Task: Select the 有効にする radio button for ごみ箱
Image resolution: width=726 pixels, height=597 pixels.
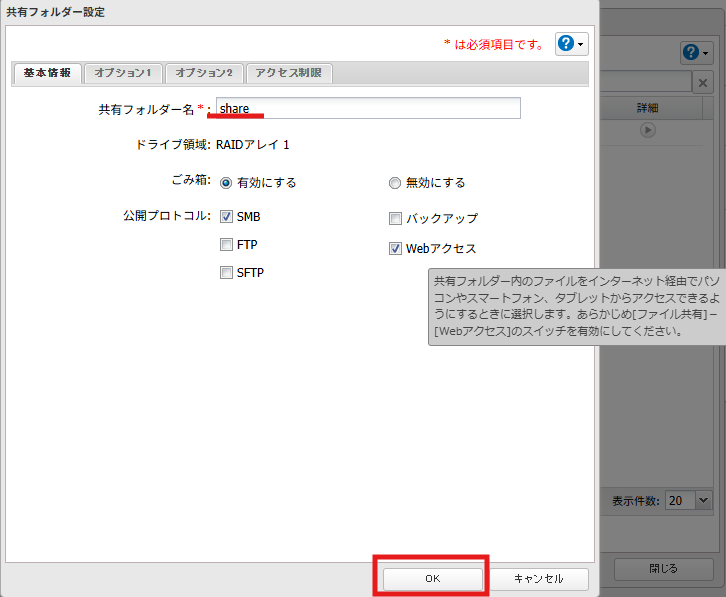Action: [226, 183]
